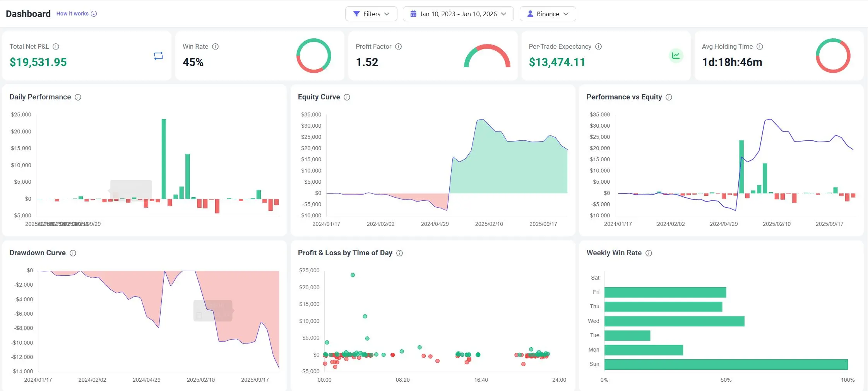Click the Daily Performance info tooltip icon
The height and width of the screenshot is (391, 868).
[x=78, y=97]
